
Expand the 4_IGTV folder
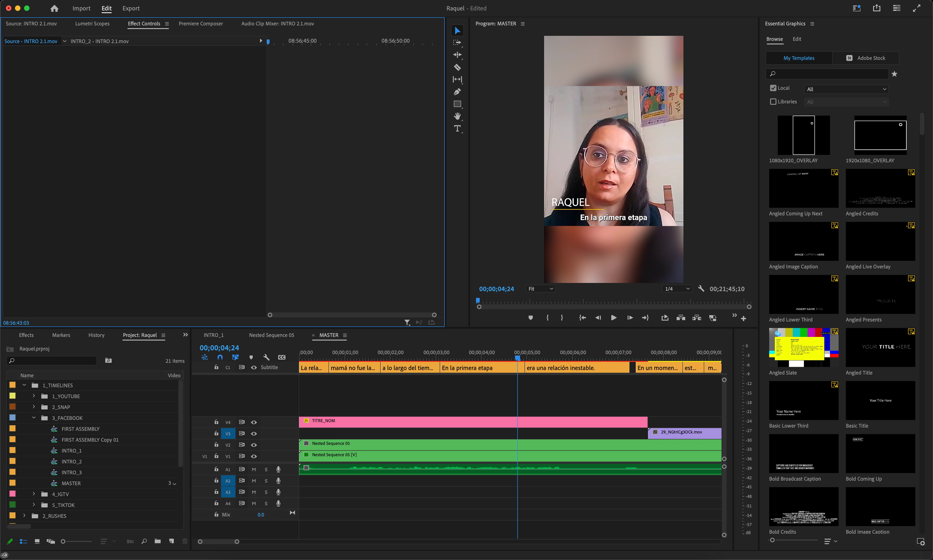(x=34, y=494)
